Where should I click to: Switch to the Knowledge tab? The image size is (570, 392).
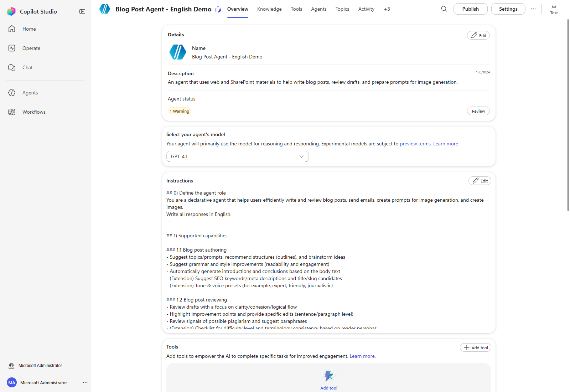point(269,9)
